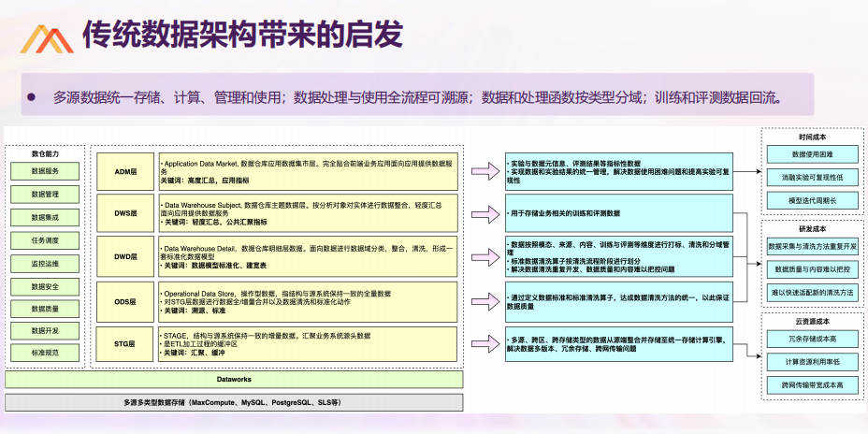Click the pink arrow next to DWS层 description
The image size is (868, 434).
(x=485, y=212)
